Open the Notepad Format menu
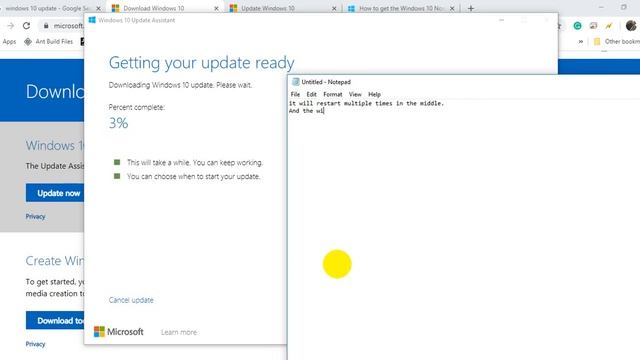The height and width of the screenshot is (360, 640). (x=333, y=94)
